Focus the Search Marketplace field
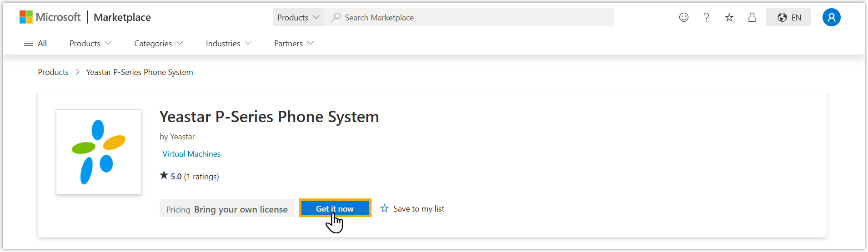 pos(473,17)
